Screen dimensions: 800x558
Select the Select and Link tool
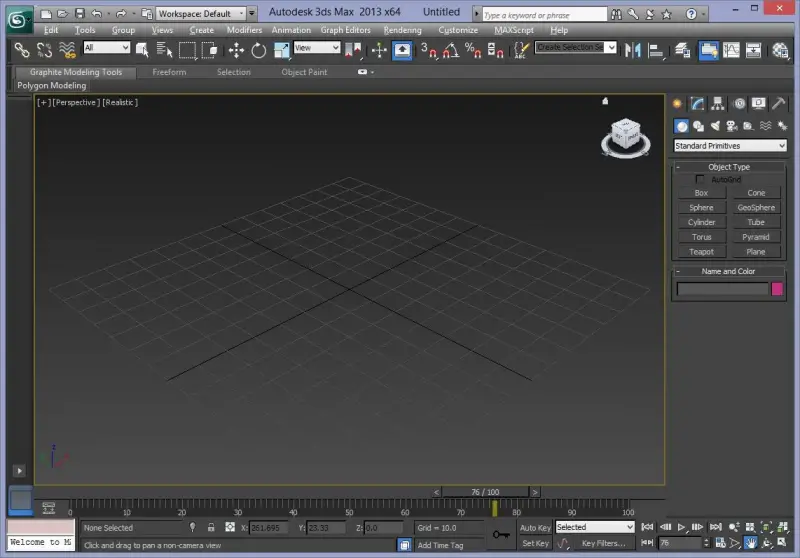tap(21, 50)
